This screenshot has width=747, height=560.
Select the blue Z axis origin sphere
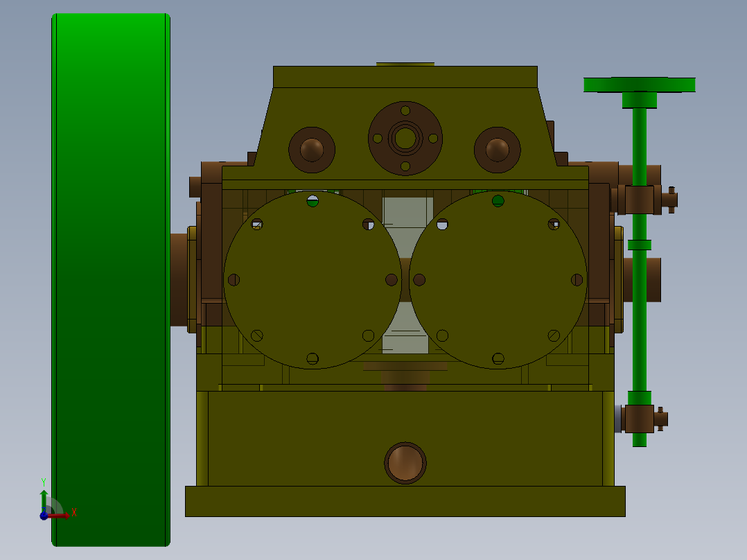(x=44, y=516)
